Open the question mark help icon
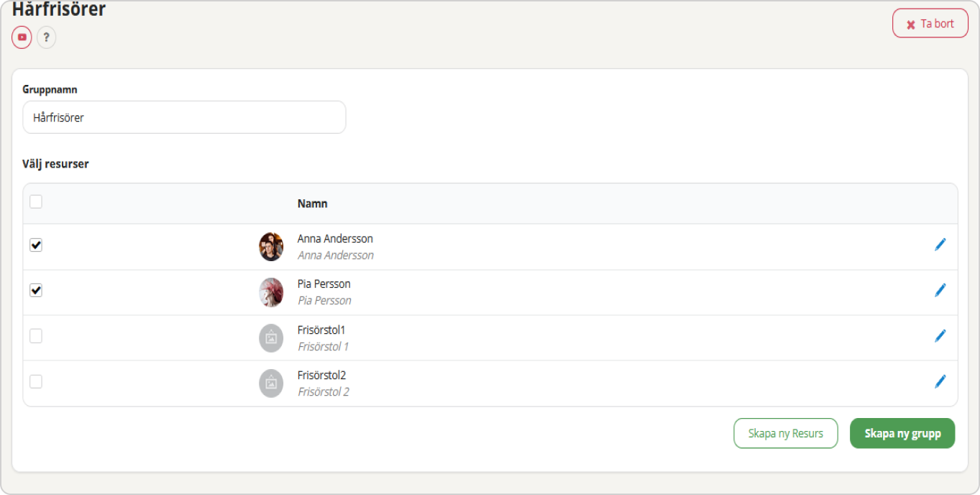The image size is (980, 495). (x=46, y=37)
